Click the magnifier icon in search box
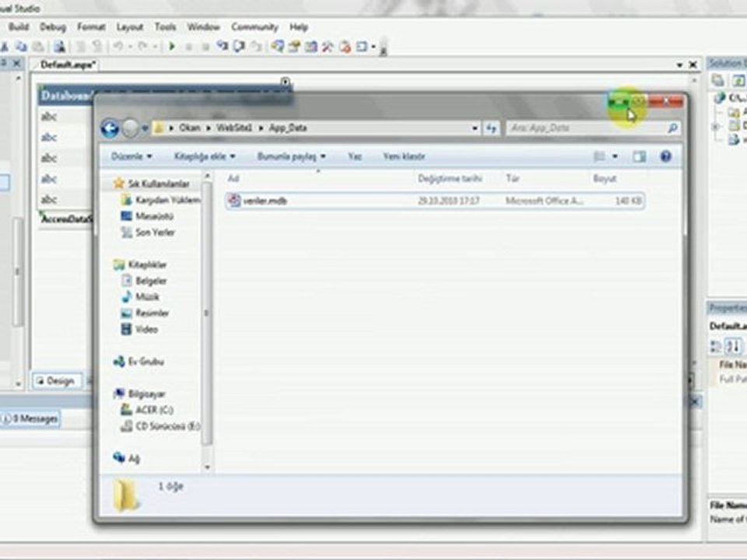The width and height of the screenshot is (747, 560). 672,128
